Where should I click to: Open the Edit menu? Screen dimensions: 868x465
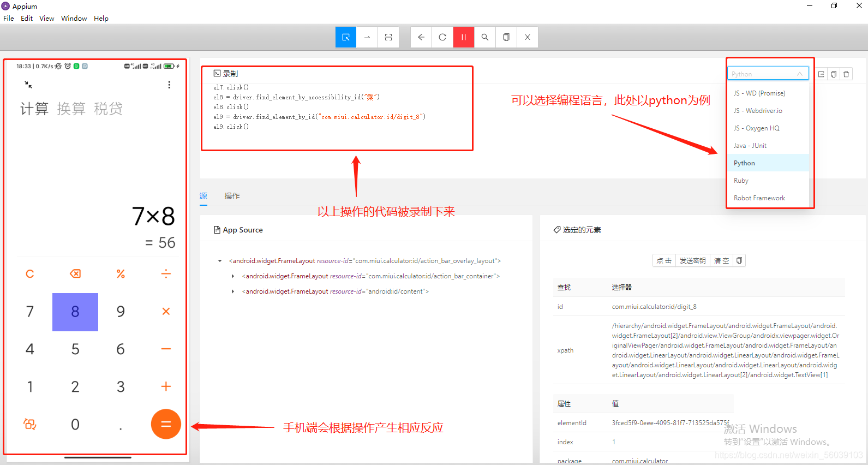pos(27,18)
